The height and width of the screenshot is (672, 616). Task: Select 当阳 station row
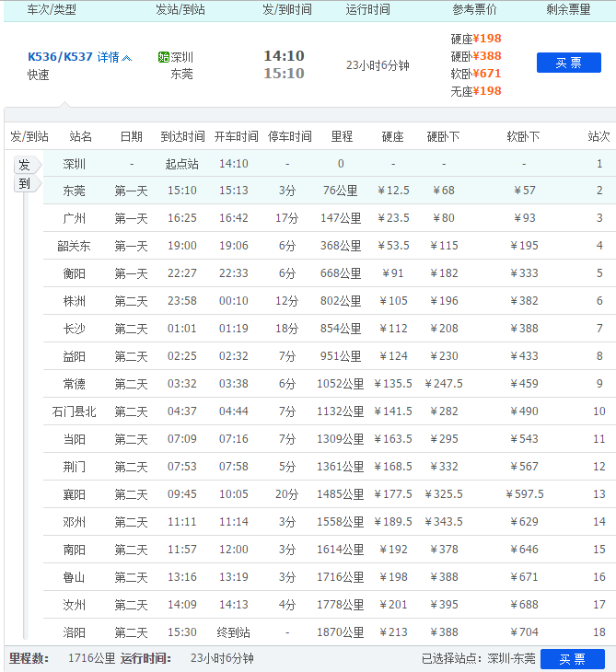click(330, 439)
